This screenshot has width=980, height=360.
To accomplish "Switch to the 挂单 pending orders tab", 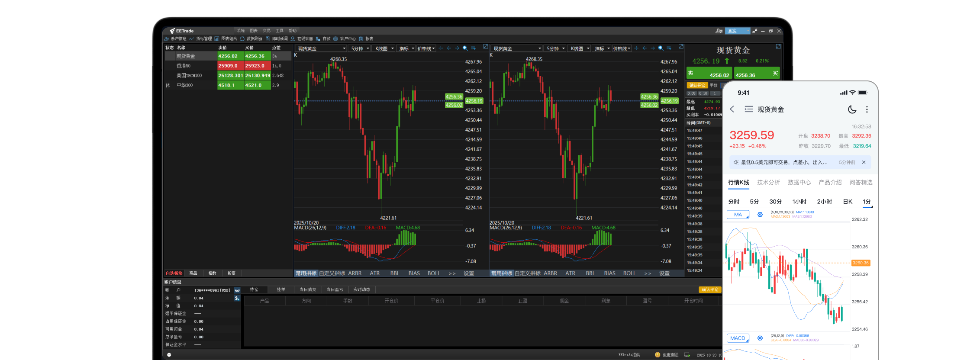I will point(281,289).
